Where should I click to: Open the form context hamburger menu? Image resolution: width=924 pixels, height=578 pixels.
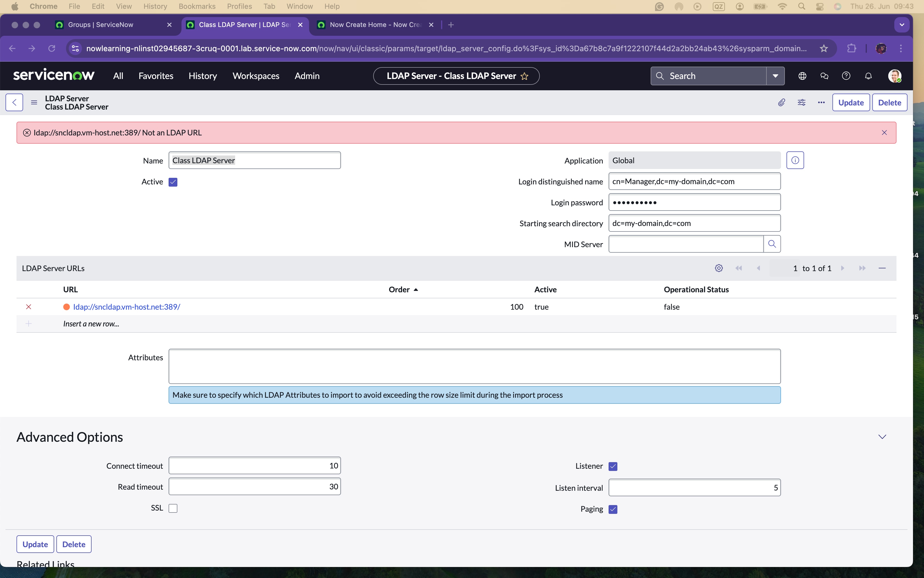[34, 102]
